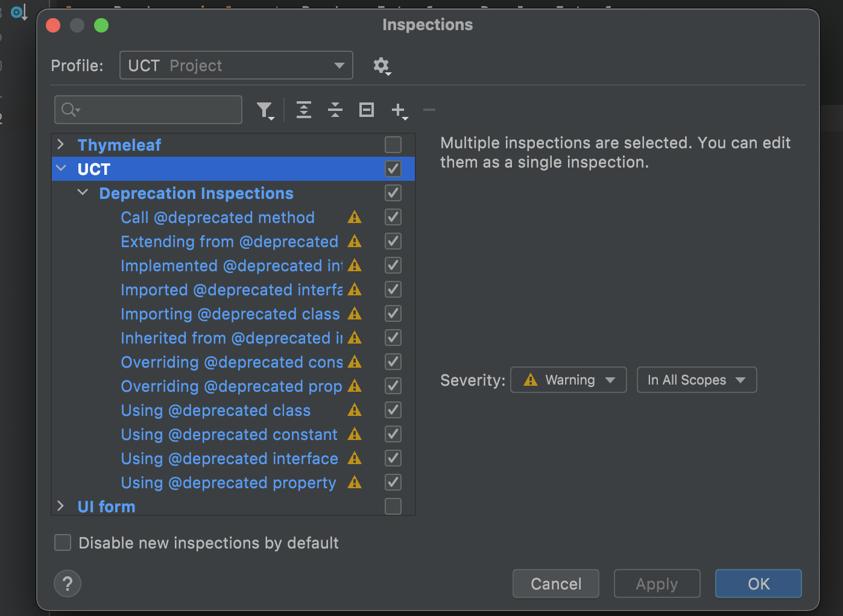
Task: Check Disable new inspections by default
Action: [x=63, y=542]
